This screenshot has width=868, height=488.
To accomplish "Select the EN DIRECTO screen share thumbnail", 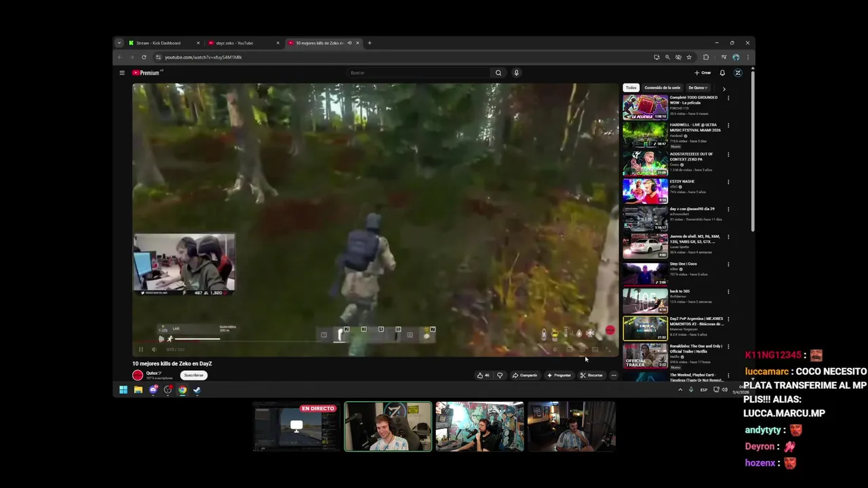I will (x=296, y=426).
